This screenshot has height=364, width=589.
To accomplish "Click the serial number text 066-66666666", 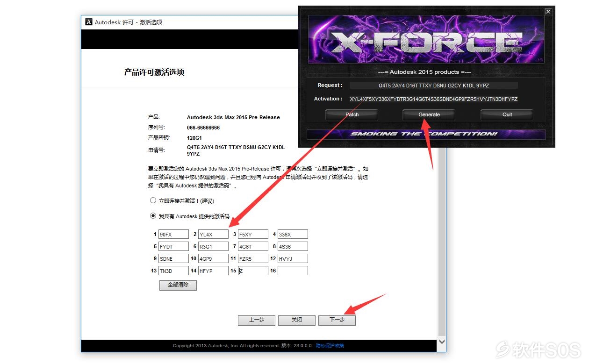I will click(x=203, y=128).
